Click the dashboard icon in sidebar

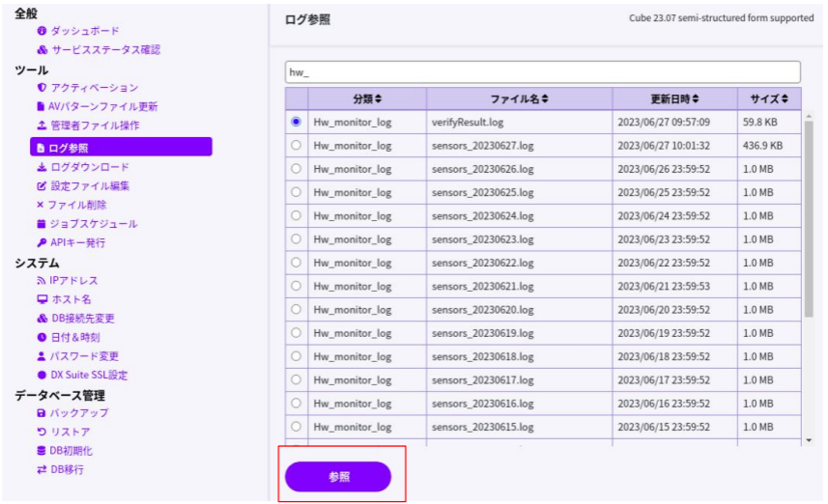42,31
